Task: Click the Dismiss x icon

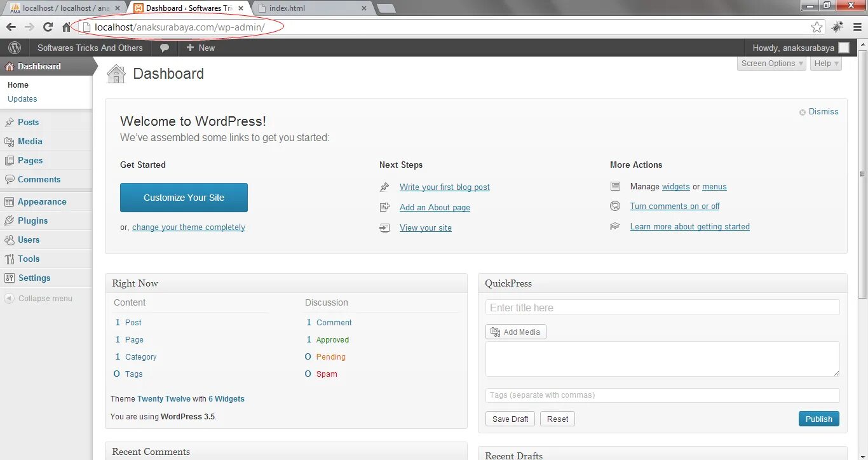Action: pyautogui.click(x=803, y=112)
